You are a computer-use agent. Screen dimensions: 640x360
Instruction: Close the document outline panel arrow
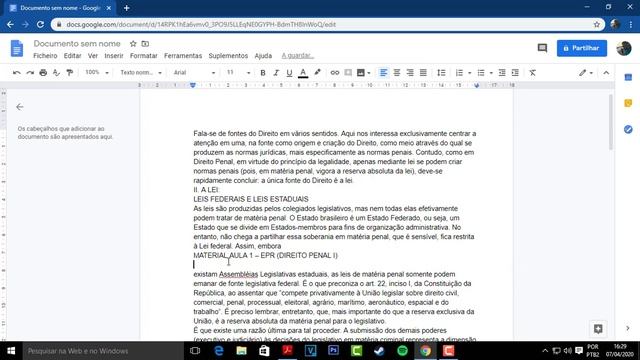point(20,107)
